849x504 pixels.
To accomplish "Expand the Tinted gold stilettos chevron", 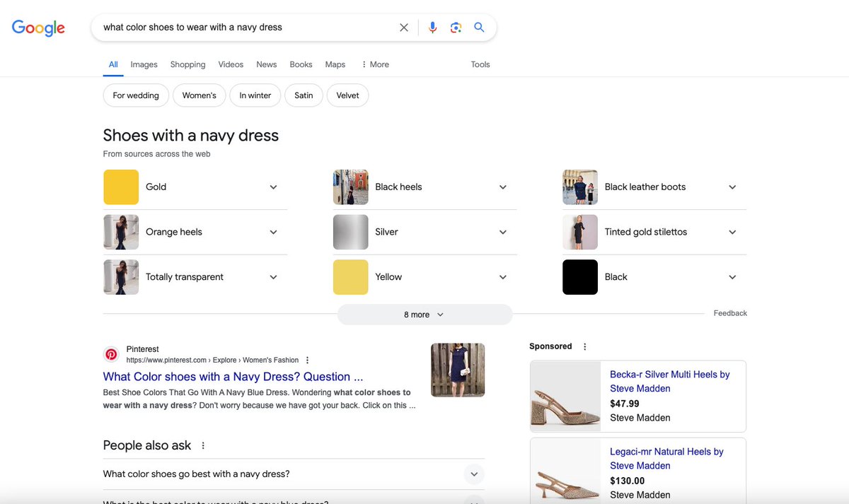I will point(732,232).
